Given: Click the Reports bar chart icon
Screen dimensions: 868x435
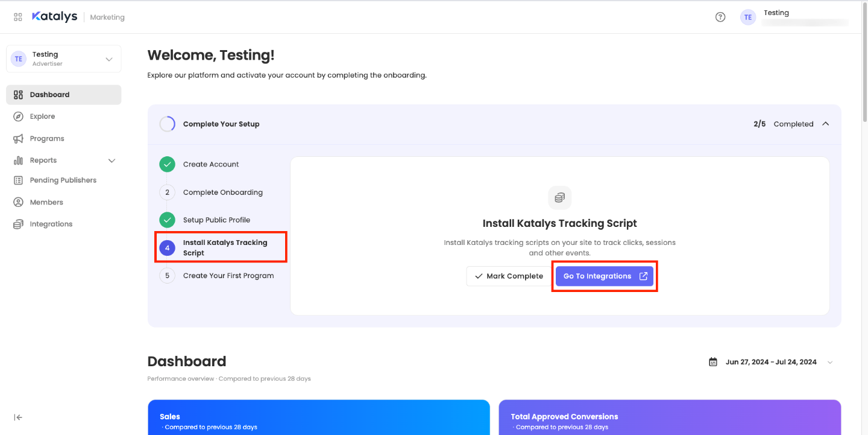Looking at the screenshot, I should click(18, 160).
